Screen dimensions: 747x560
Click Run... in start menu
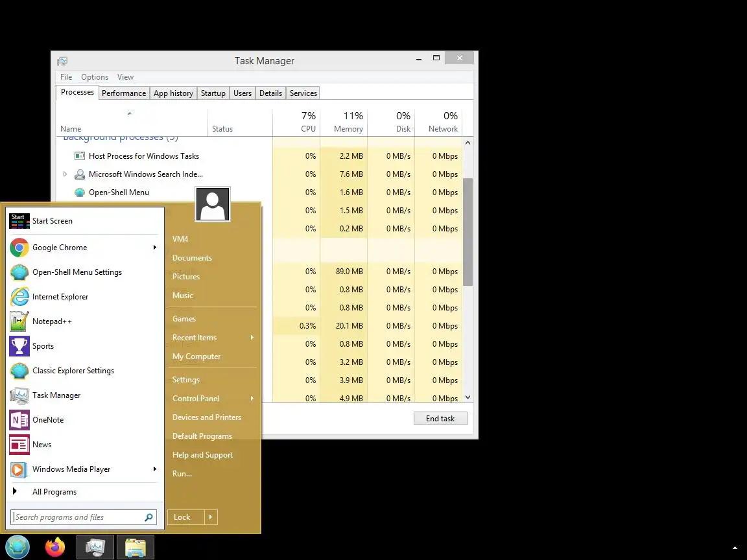(x=182, y=474)
